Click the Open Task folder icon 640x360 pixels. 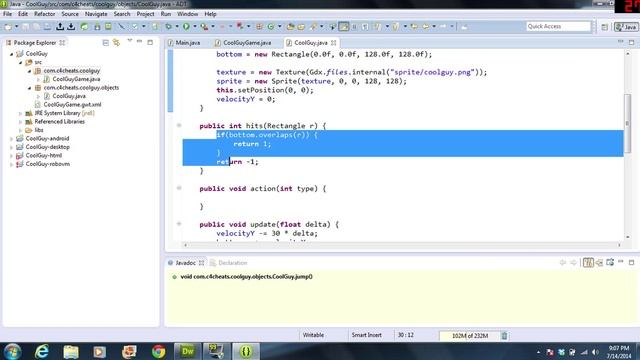pos(301,27)
